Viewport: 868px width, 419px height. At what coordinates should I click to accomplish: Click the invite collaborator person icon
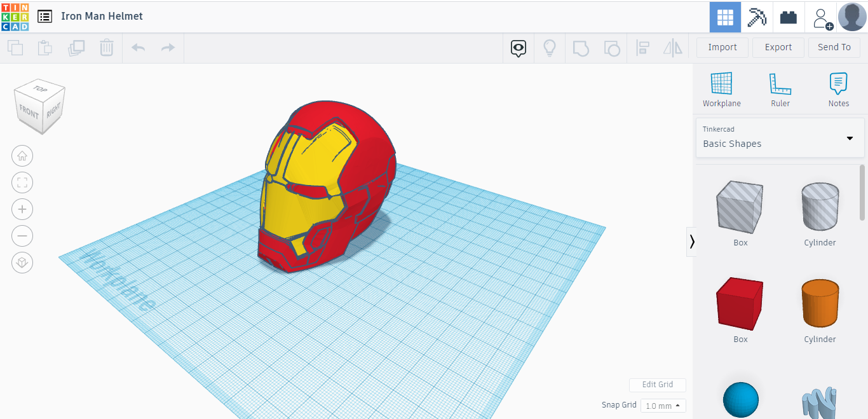822,18
